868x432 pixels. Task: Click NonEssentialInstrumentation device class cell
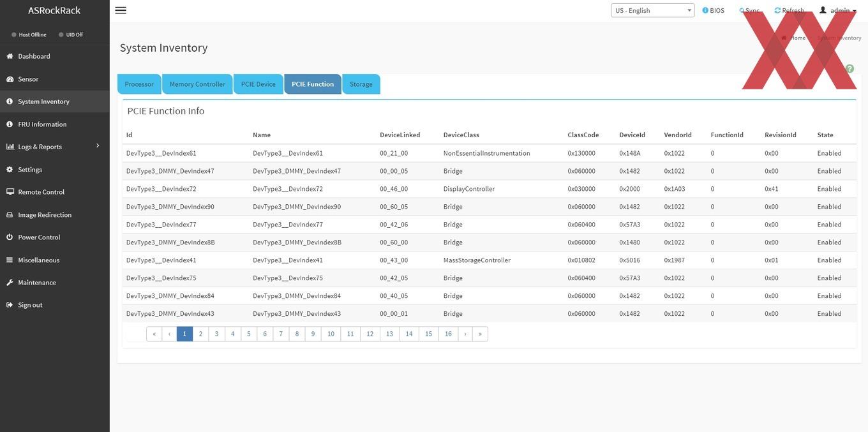[x=487, y=153]
